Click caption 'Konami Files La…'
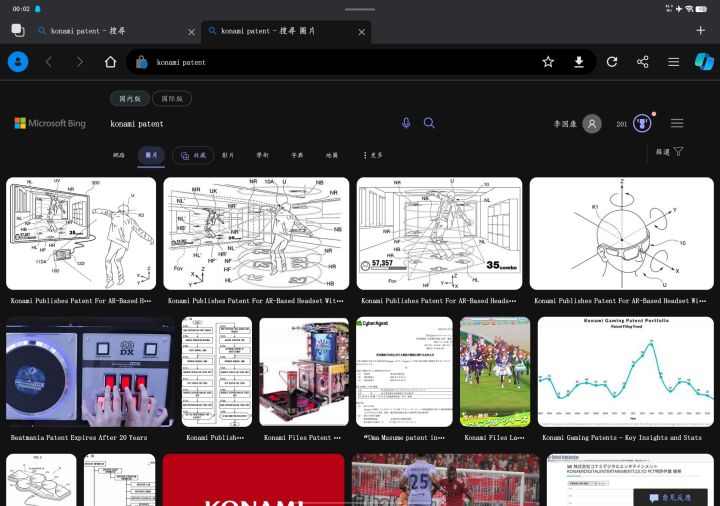720x506 pixels. pos(494,438)
